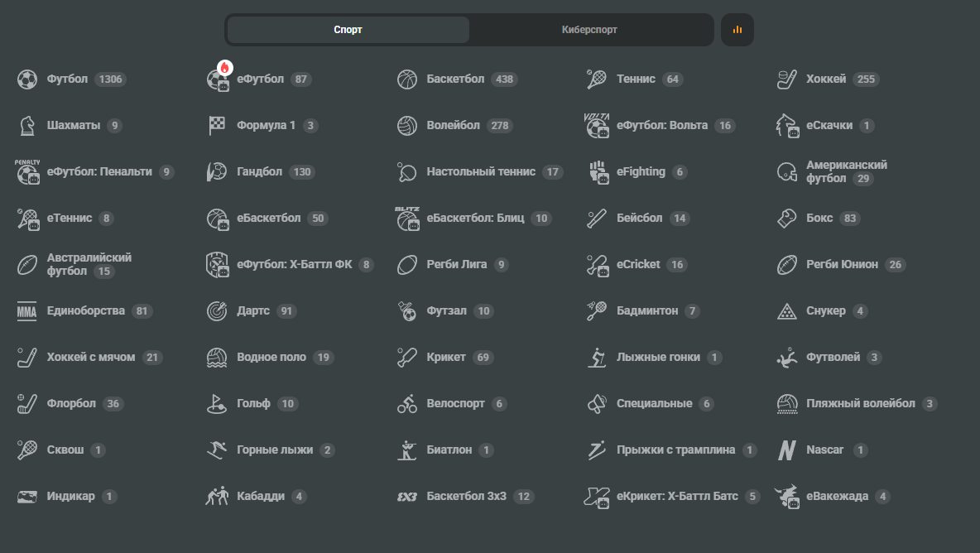Click the fire badge on еФутбол icon

pyautogui.click(x=225, y=68)
